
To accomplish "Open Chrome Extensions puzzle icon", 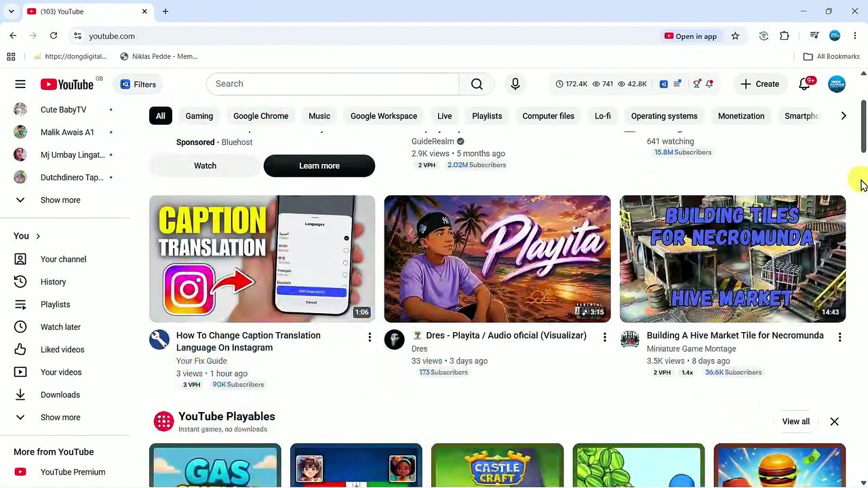I will [785, 36].
